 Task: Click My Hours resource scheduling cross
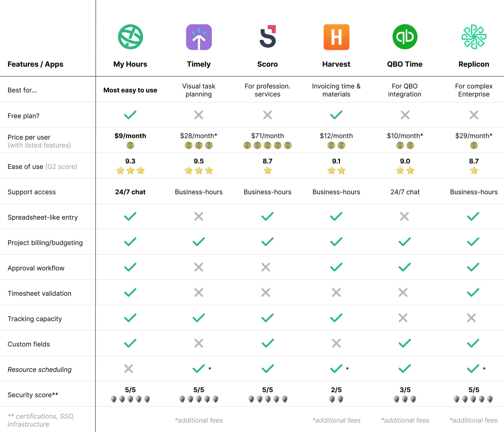point(128,369)
